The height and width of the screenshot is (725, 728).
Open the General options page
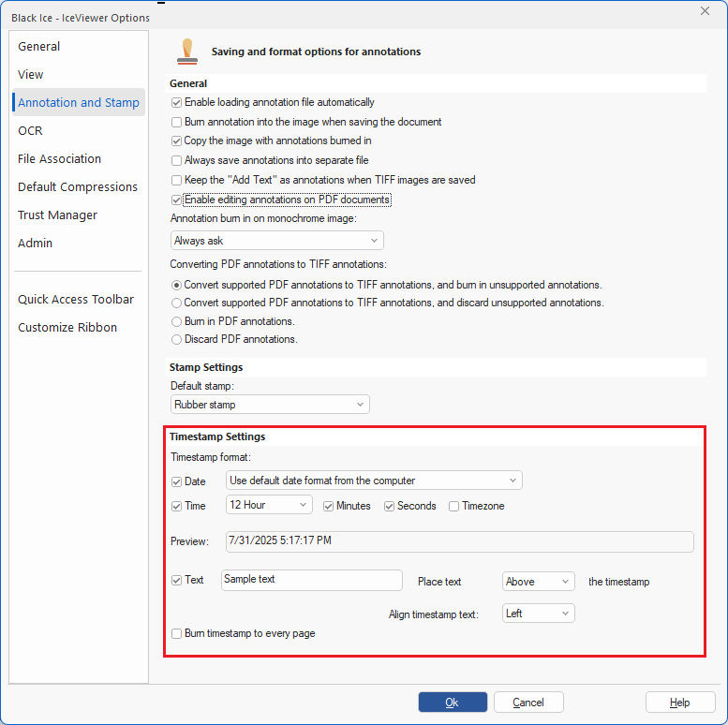(x=39, y=47)
